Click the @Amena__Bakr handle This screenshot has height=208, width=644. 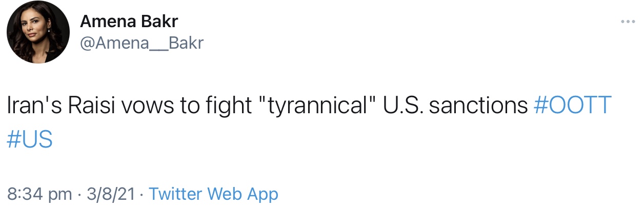[x=142, y=44]
